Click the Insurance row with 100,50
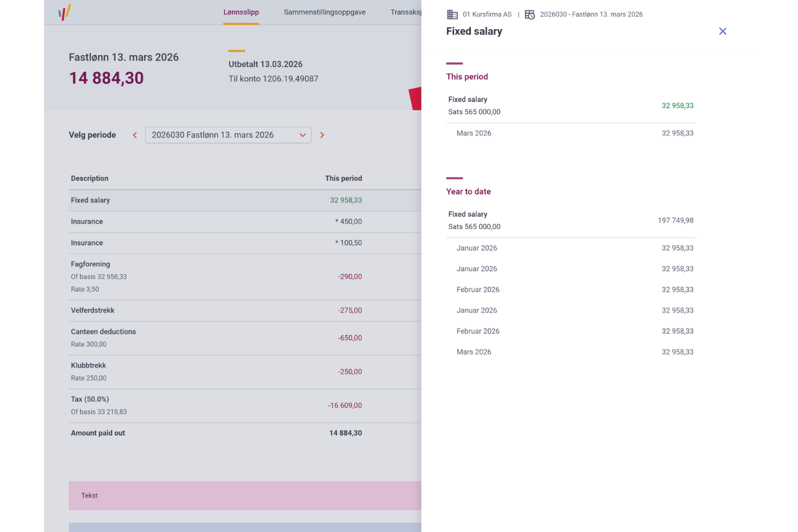This screenshot has width=798, height=532. [x=245, y=243]
